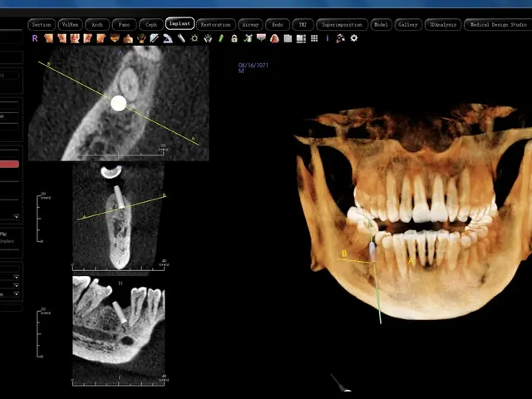Image resolution: width=532 pixels, height=399 pixels.
Task: Select the frontal face orientation icon
Action: [75, 38]
